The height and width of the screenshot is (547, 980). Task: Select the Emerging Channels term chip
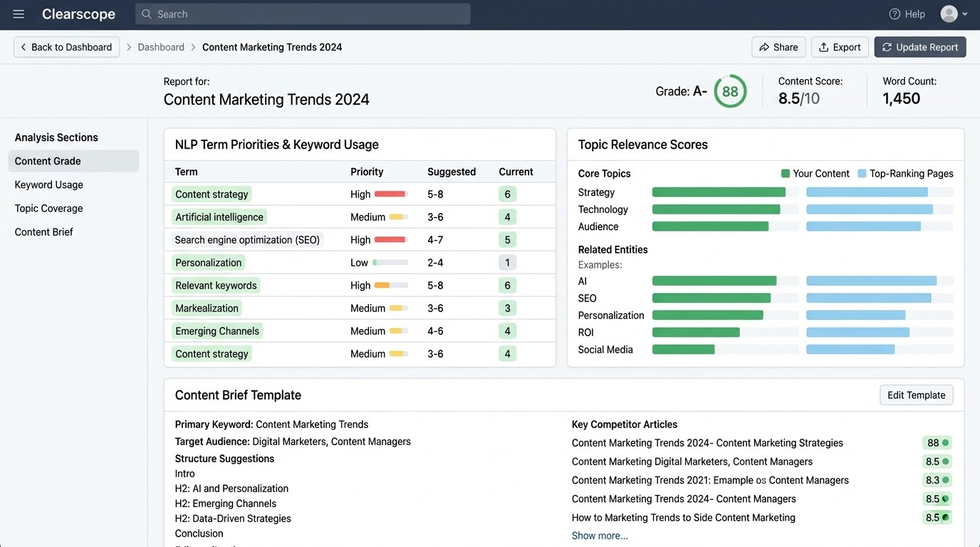pyautogui.click(x=217, y=331)
